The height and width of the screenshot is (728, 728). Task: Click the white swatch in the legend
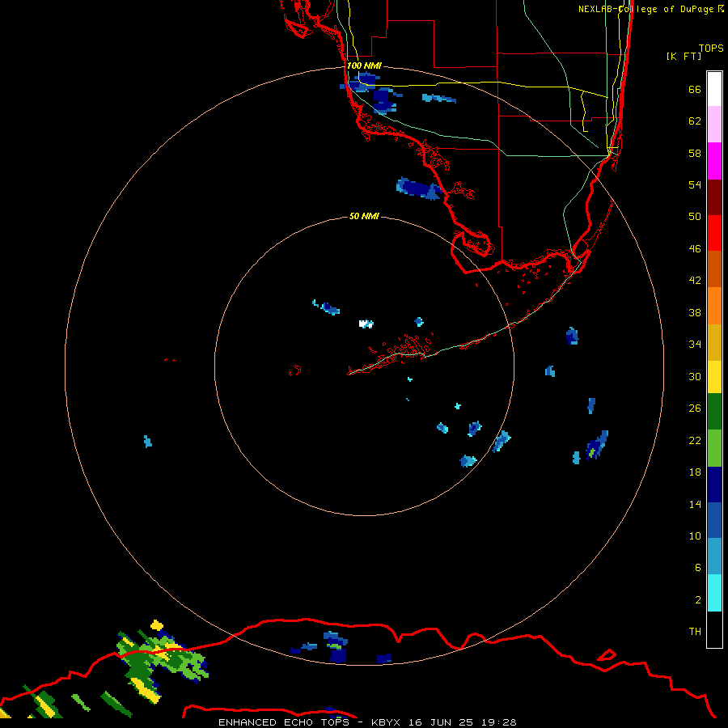coord(714,89)
